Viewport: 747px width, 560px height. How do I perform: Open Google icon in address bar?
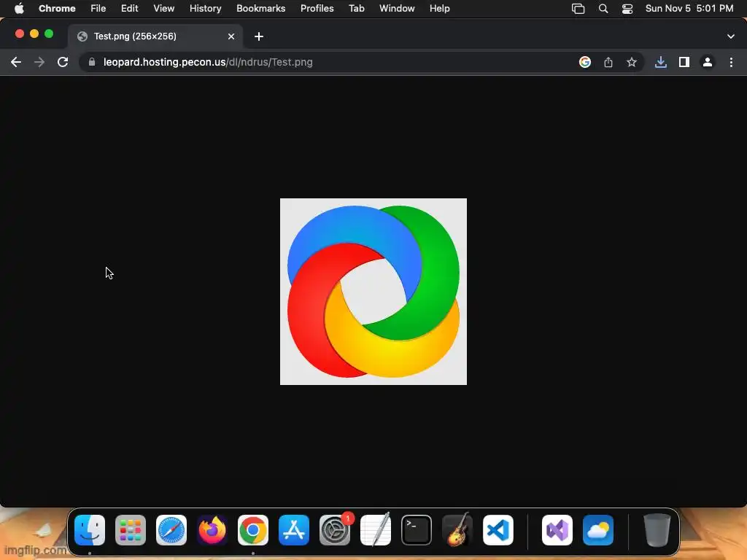point(585,62)
